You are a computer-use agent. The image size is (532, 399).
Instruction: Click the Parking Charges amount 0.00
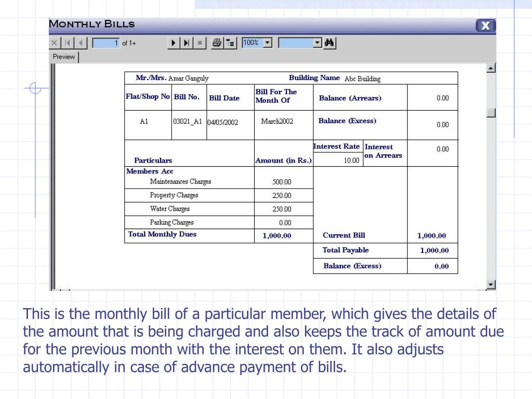click(285, 222)
